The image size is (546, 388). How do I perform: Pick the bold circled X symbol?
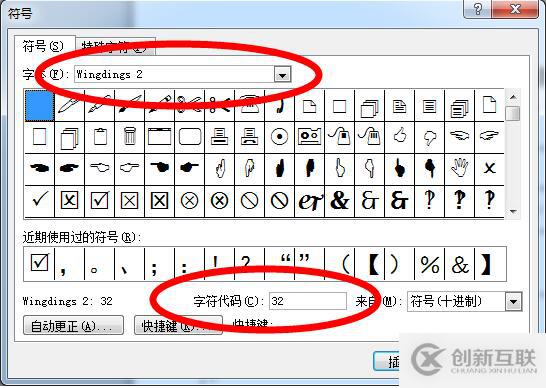pos(219,201)
